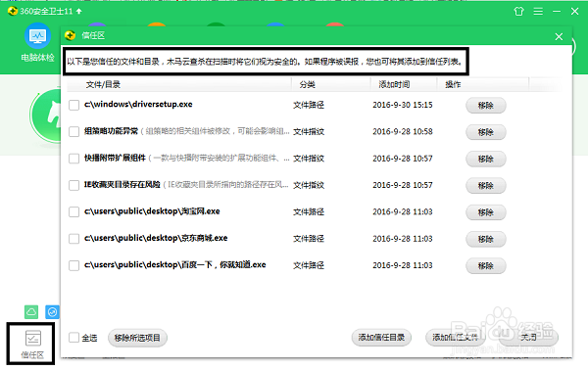Screen dimensions: 588x370
Task: Select the 快播附带扩展组件 entry text
Action: point(115,158)
